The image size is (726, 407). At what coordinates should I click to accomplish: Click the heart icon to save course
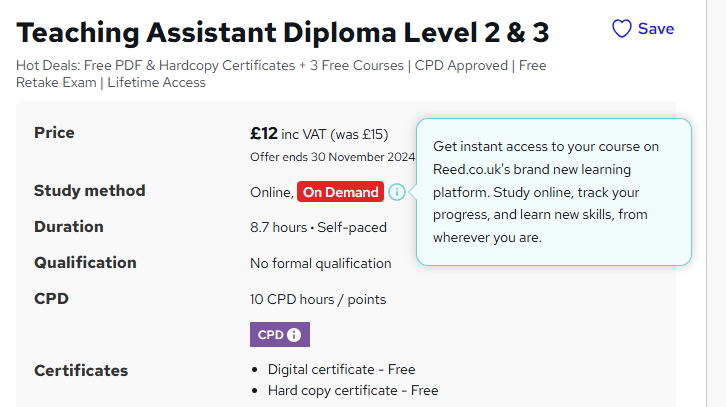click(x=622, y=29)
